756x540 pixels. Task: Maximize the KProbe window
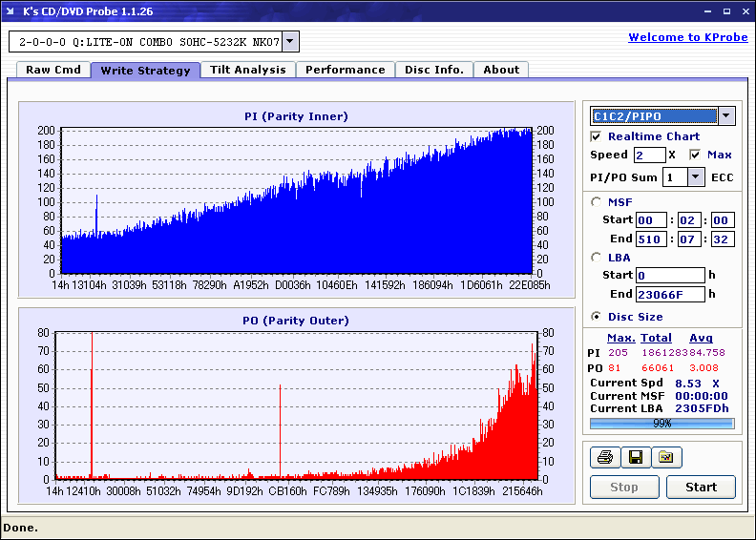pos(726,11)
